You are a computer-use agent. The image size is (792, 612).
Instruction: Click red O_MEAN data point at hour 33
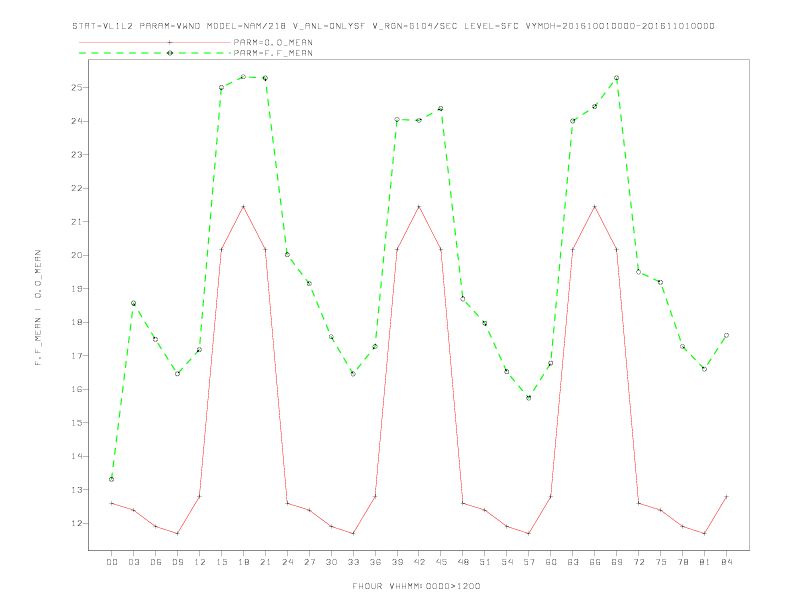[x=353, y=533]
